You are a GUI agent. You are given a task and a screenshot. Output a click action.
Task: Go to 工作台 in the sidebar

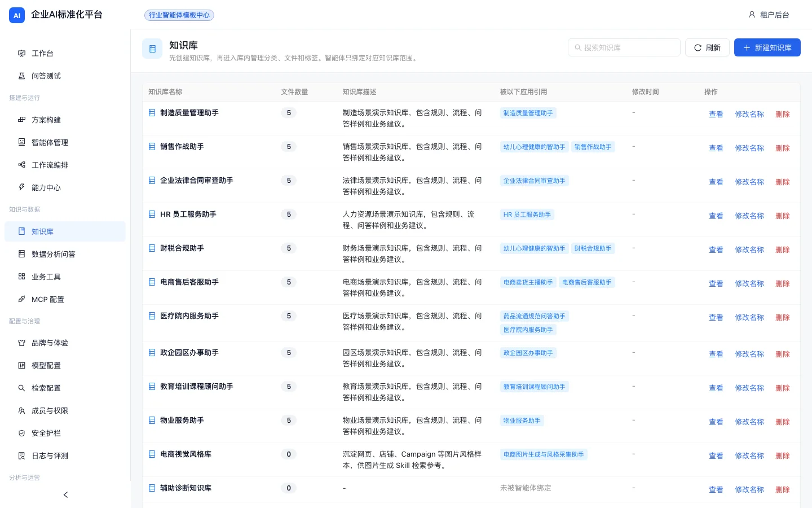click(65, 53)
